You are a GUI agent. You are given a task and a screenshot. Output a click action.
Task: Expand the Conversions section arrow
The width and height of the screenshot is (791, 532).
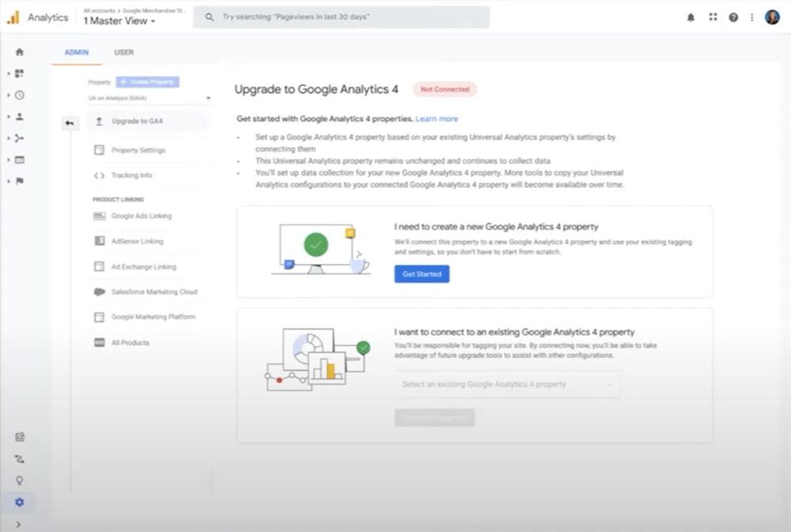pyautogui.click(x=9, y=181)
